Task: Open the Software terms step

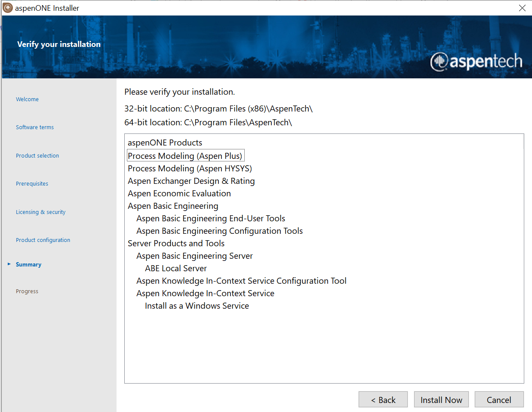Action: click(35, 127)
